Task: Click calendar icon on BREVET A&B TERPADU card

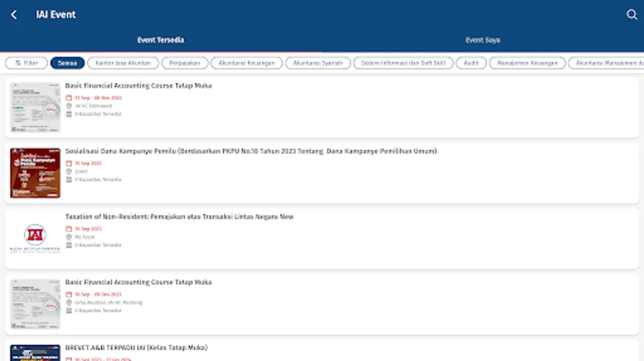Action: pyautogui.click(x=69, y=359)
